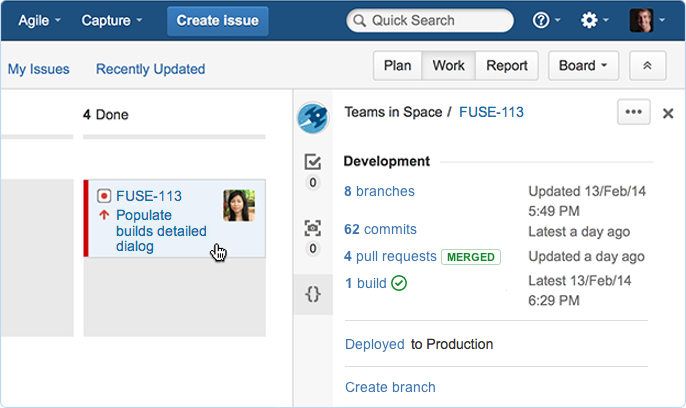Click the green build success checkmark icon
Viewport: 686px width, 408px height.
point(399,283)
